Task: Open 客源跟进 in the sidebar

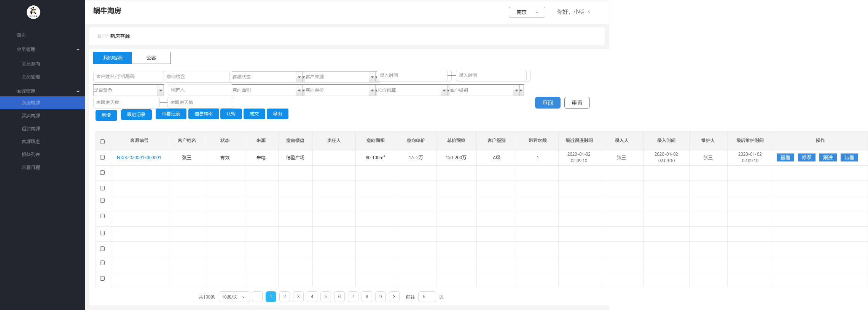Action: coord(31,142)
